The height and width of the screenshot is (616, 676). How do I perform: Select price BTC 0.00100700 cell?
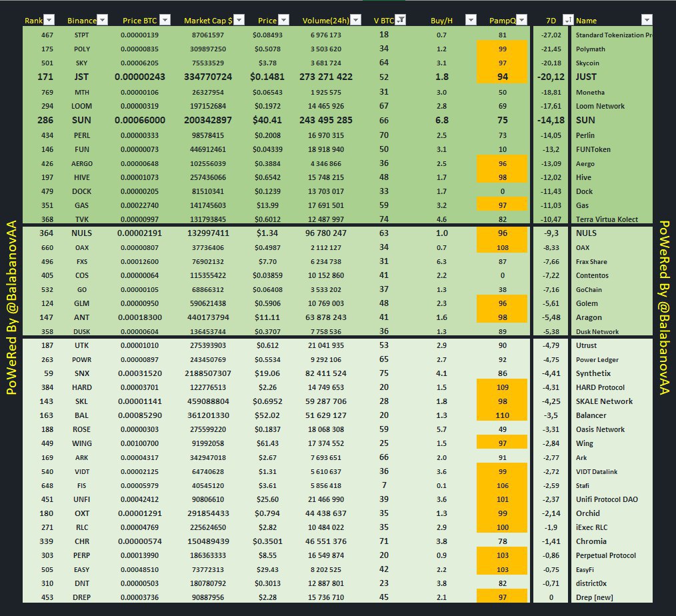(x=140, y=443)
